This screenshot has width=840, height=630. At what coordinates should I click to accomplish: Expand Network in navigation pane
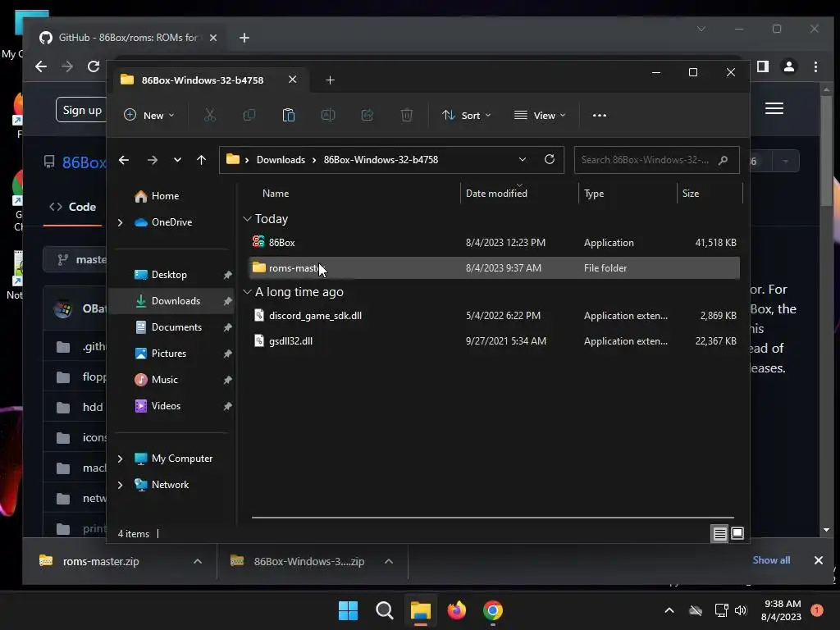[120, 485]
